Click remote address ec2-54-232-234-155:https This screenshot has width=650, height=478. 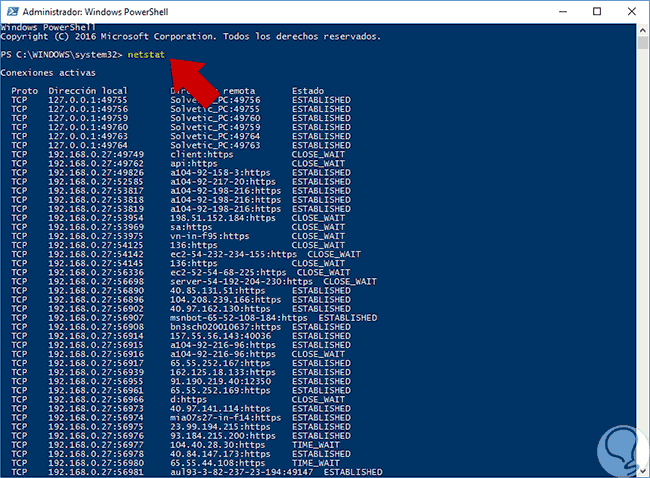coord(233,255)
